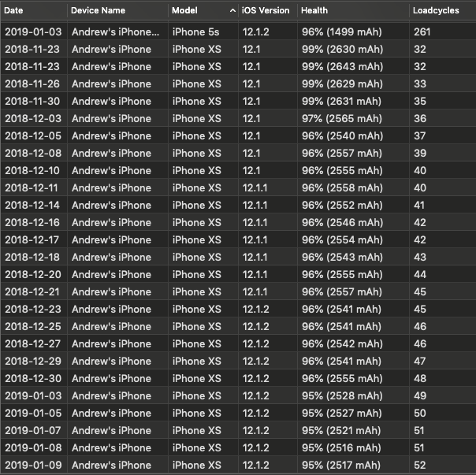Click the date 2018-12-21
The width and height of the screenshot is (476, 475).
point(32,291)
